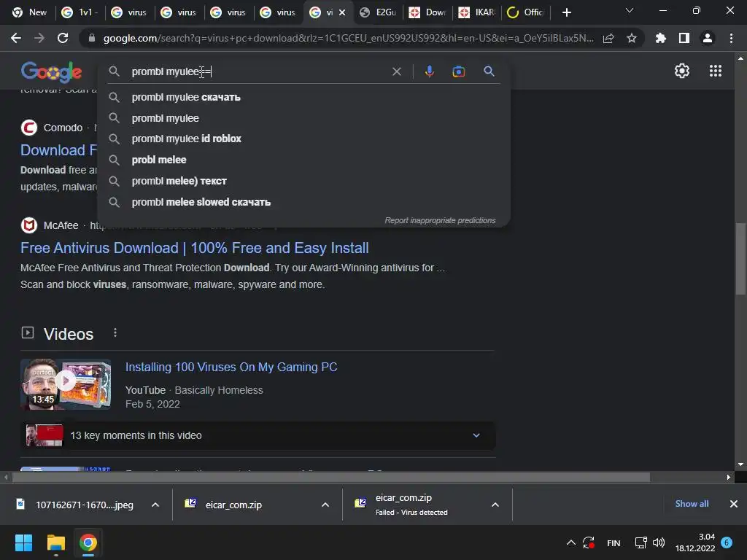Search by image camera icon
Viewport: 747px width, 560px height.
point(458,71)
